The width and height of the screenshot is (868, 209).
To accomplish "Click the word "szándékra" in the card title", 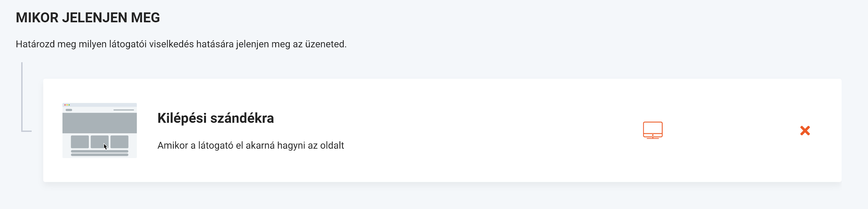I will (x=242, y=118).
